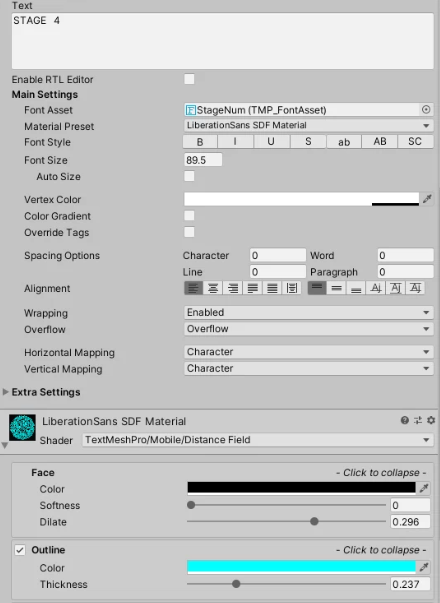Click the Face Color black swatch
This screenshot has height=603, width=440.
tap(302, 488)
